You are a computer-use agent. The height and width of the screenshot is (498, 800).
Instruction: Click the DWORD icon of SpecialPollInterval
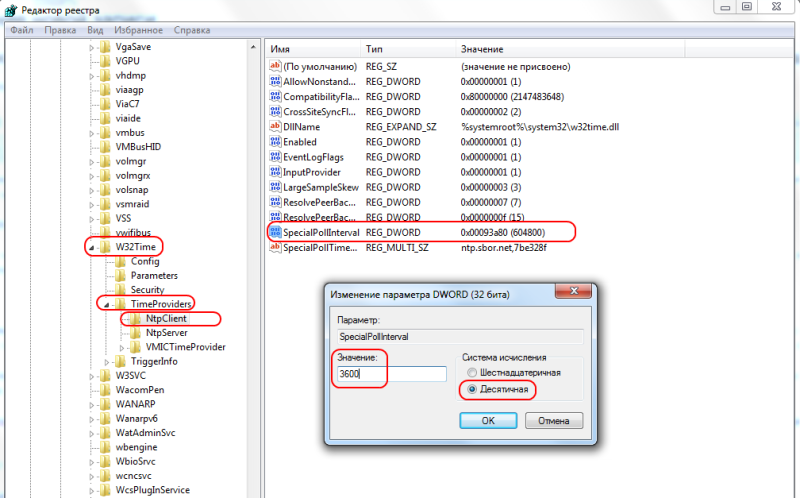click(x=276, y=232)
